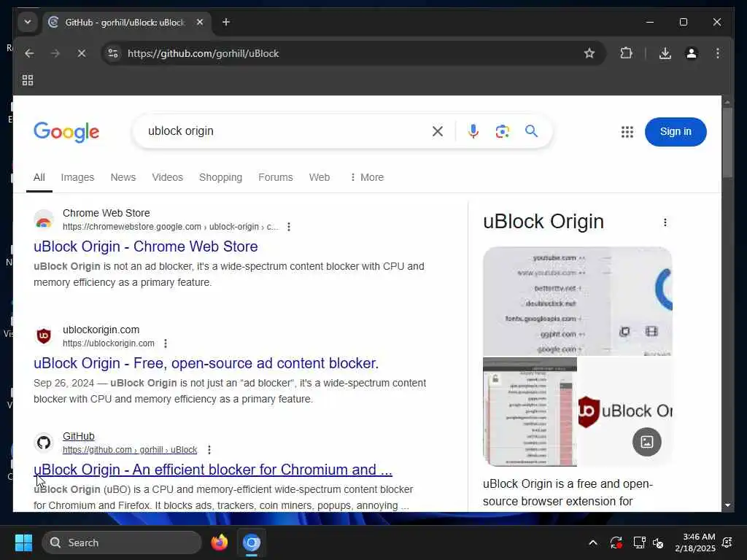Switch to the Web tab

click(x=320, y=177)
